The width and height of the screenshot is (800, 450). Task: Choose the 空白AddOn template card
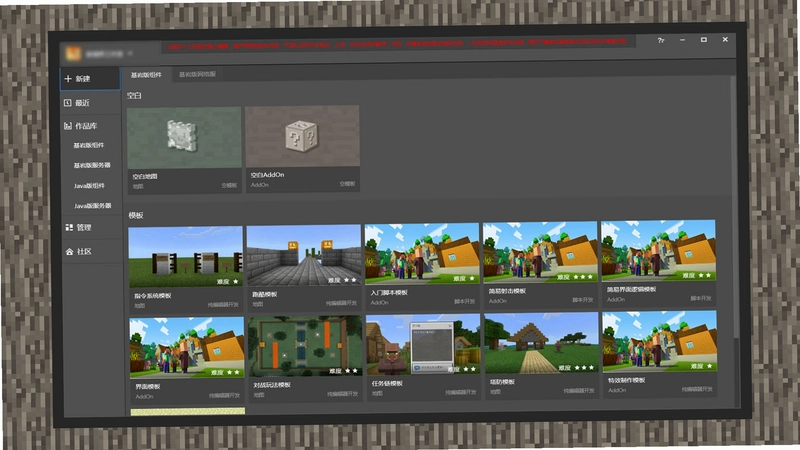tap(303, 148)
